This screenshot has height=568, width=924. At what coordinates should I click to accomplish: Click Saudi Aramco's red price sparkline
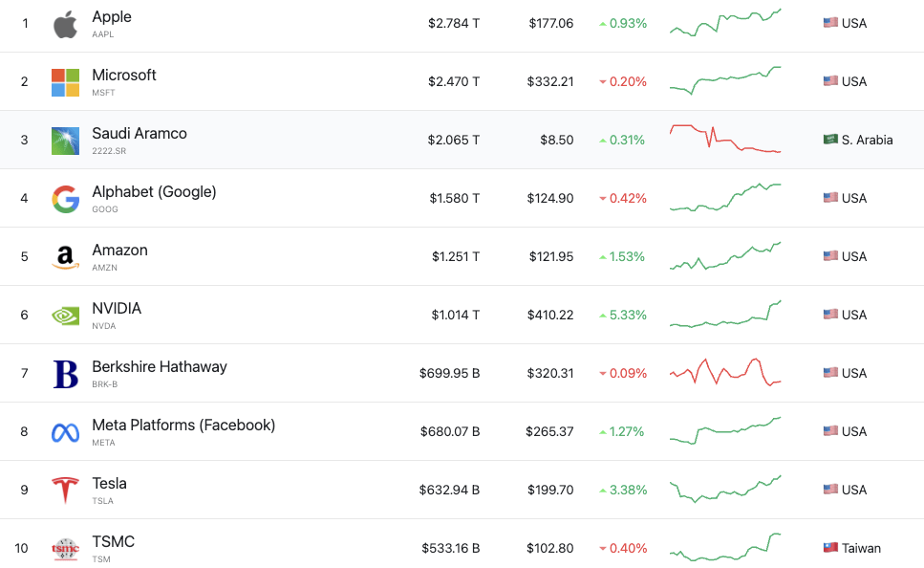[x=725, y=140]
